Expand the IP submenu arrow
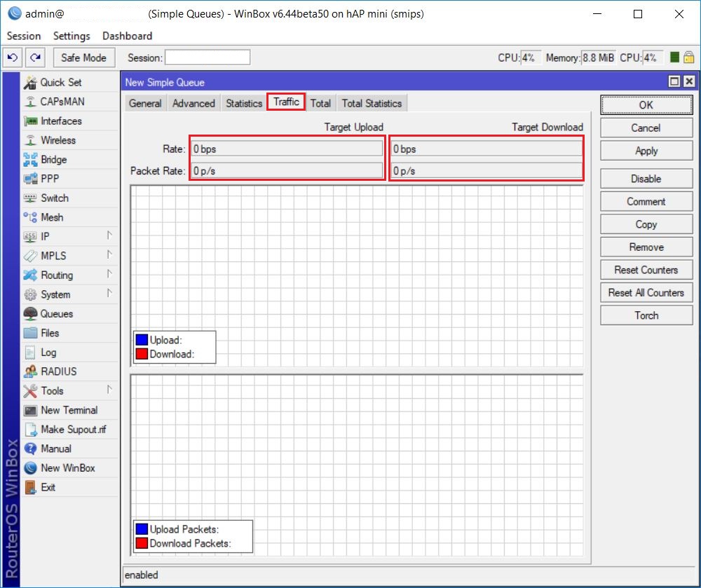Image resolution: width=701 pixels, height=588 pixels. point(109,235)
